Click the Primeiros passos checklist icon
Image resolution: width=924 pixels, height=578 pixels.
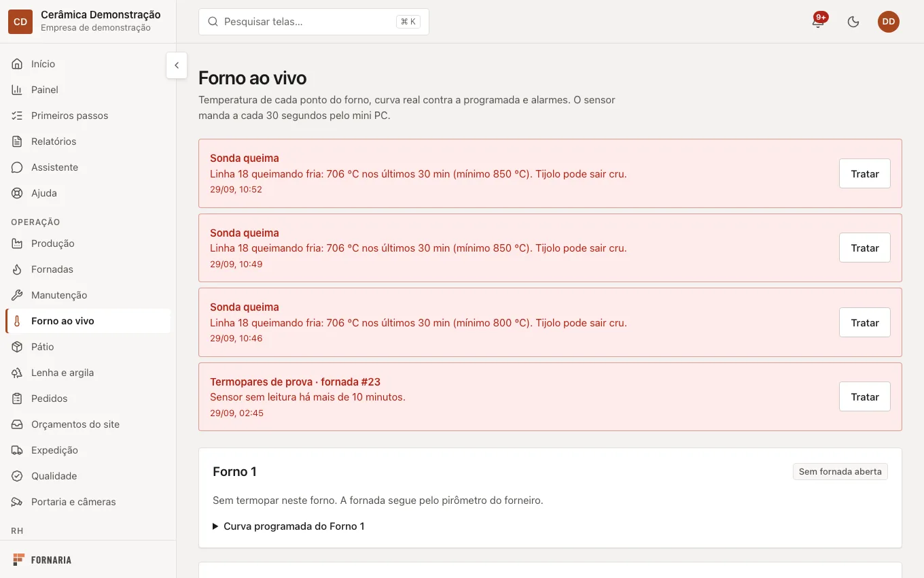pos(18,116)
